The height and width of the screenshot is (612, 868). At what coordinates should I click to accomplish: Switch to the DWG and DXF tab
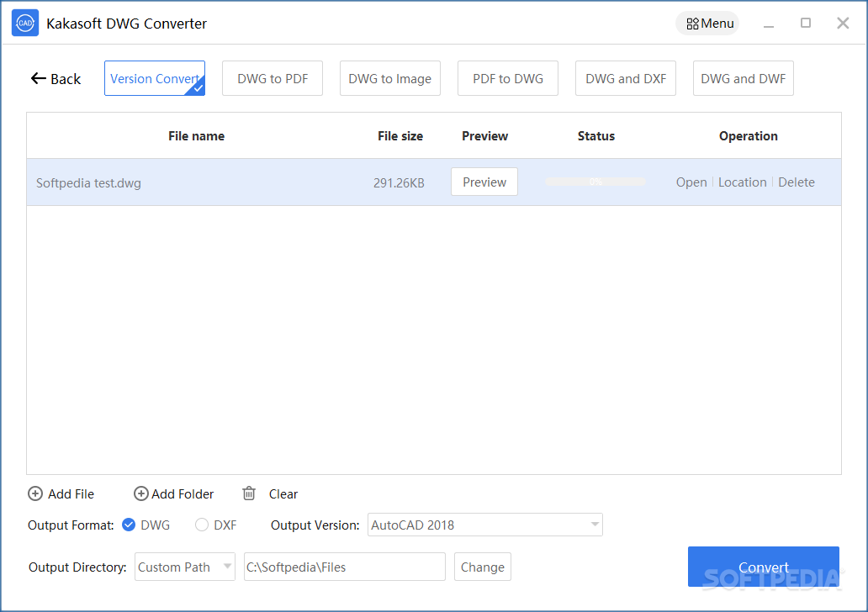tap(626, 78)
